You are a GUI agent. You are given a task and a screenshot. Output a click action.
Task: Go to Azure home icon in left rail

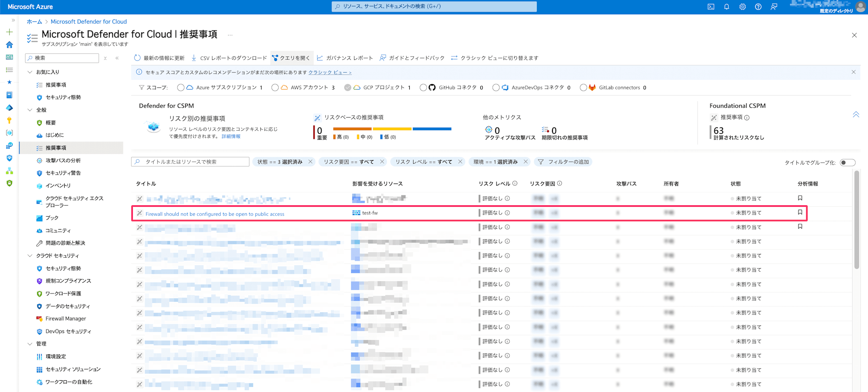10,45
